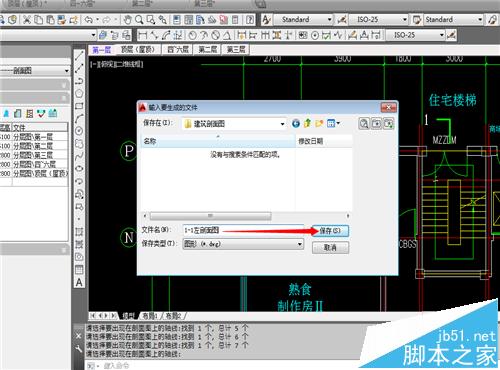Switch to the 布局2 layout tab
The width and height of the screenshot is (500, 370).
point(173,315)
